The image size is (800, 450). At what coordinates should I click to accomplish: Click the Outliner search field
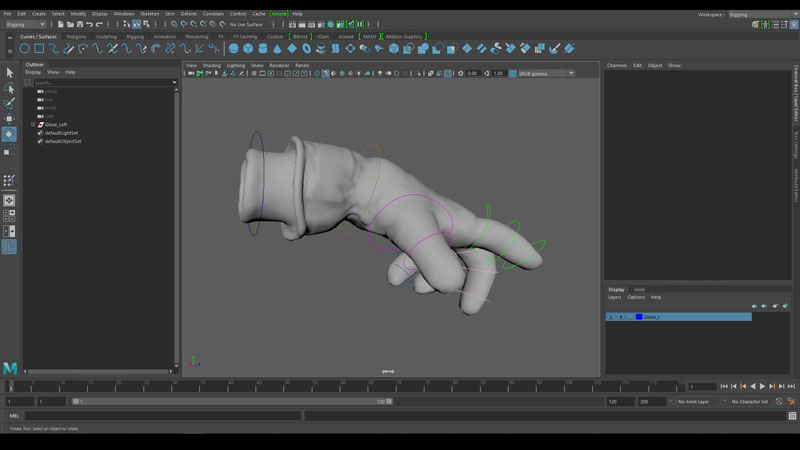(100, 82)
